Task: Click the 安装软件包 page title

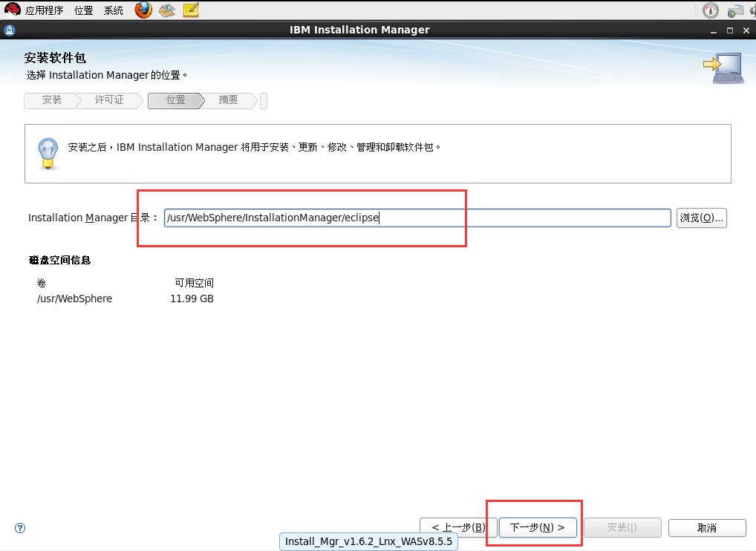Action: 55,58
